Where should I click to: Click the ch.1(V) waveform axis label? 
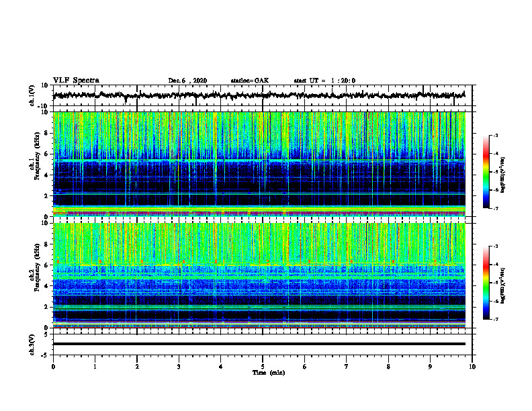pyautogui.click(x=32, y=95)
